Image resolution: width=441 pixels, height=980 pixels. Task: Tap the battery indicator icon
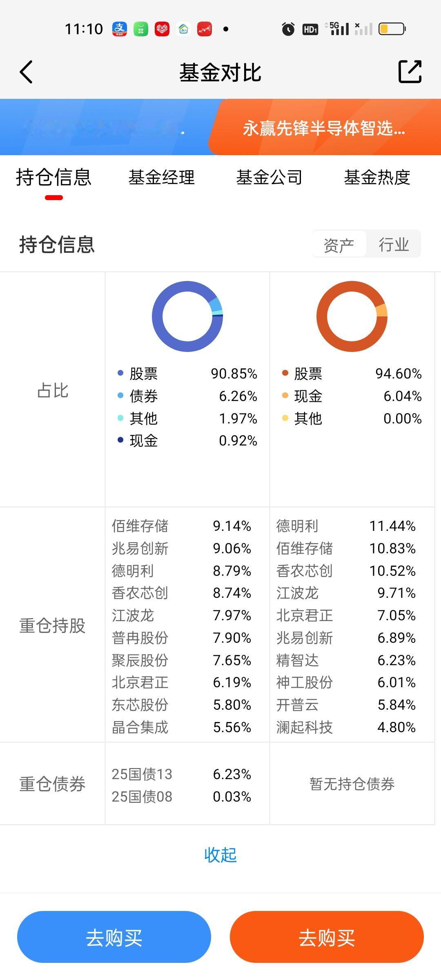[x=392, y=29]
